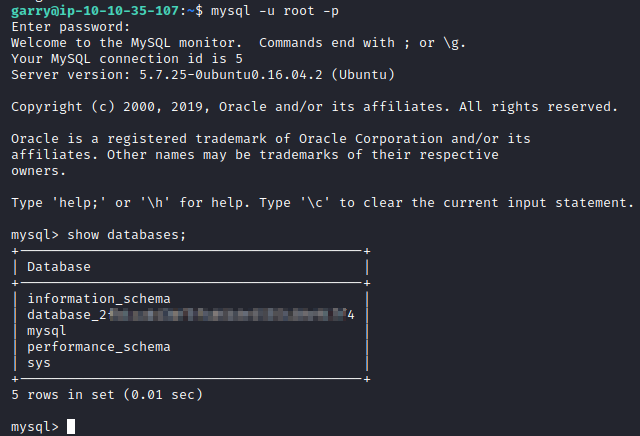Click the 'Server version: 5.7.25' line

click(x=204, y=75)
